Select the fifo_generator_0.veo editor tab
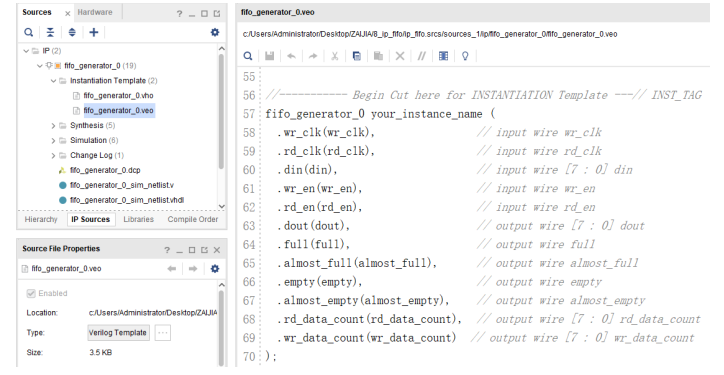 (x=278, y=12)
